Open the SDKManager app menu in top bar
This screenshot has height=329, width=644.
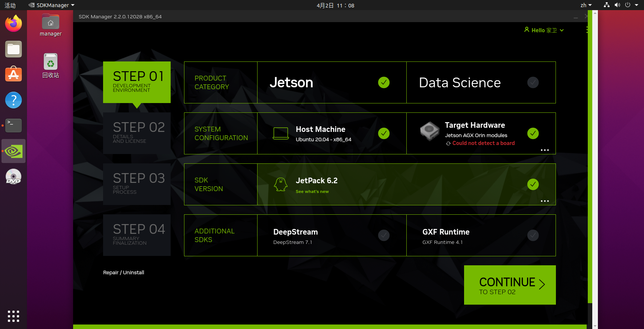coord(52,5)
